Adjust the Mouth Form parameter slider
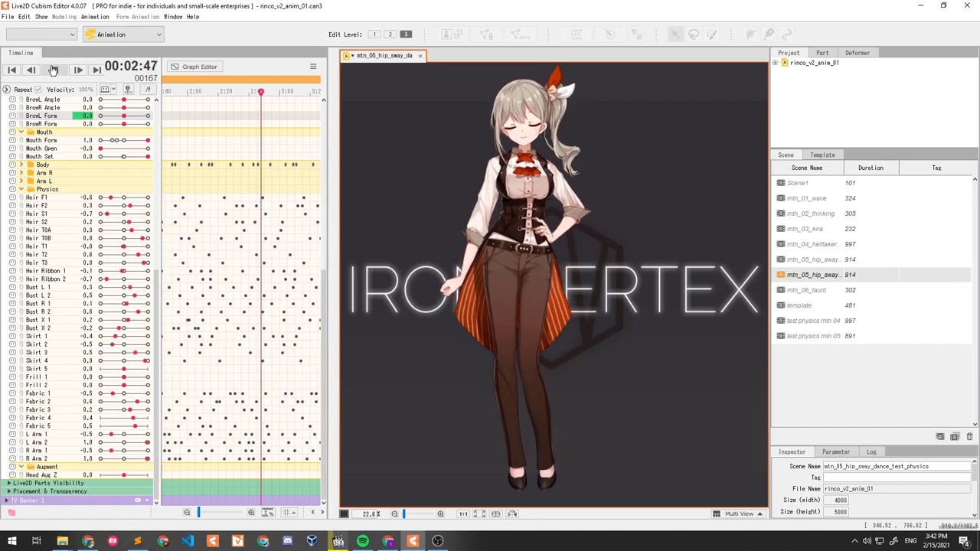The height and width of the screenshot is (551, 980). (x=123, y=140)
